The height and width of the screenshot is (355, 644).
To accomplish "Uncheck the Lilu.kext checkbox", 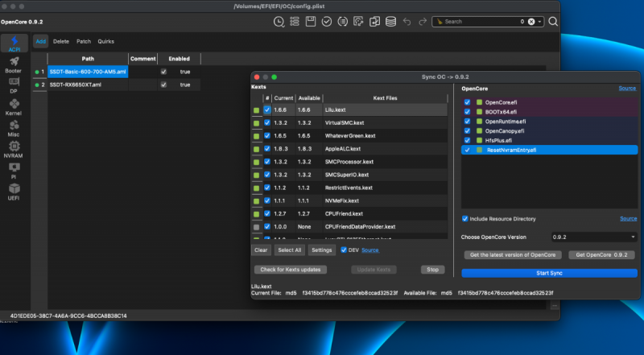I will tap(267, 109).
